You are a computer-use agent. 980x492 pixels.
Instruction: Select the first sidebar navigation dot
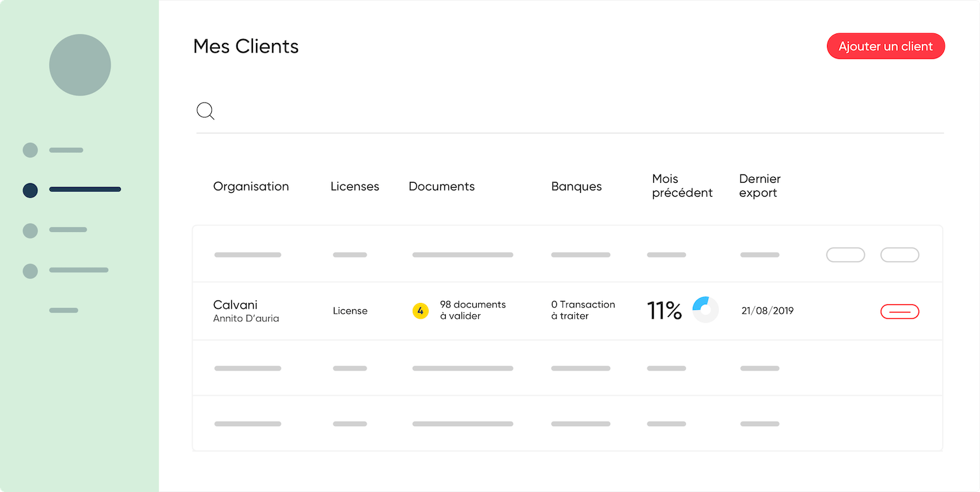pyautogui.click(x=30, y=150)
